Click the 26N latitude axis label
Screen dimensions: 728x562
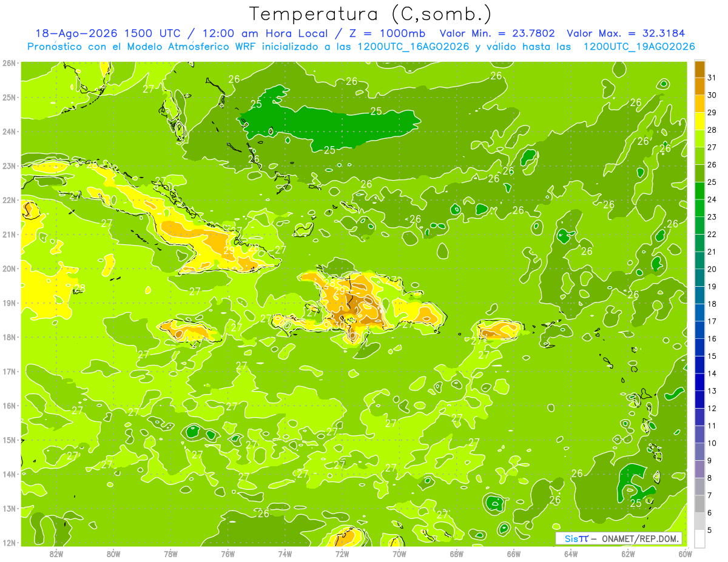pos(8,63)
